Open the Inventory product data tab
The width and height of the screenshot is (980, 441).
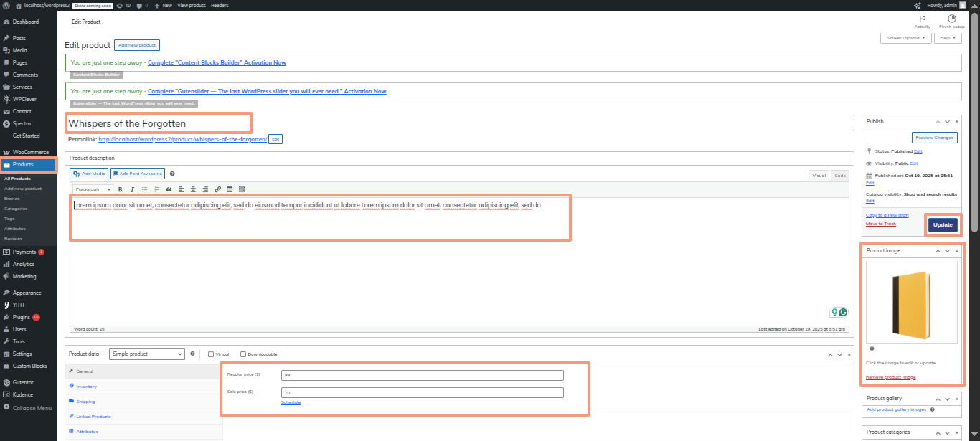[86, 387]
